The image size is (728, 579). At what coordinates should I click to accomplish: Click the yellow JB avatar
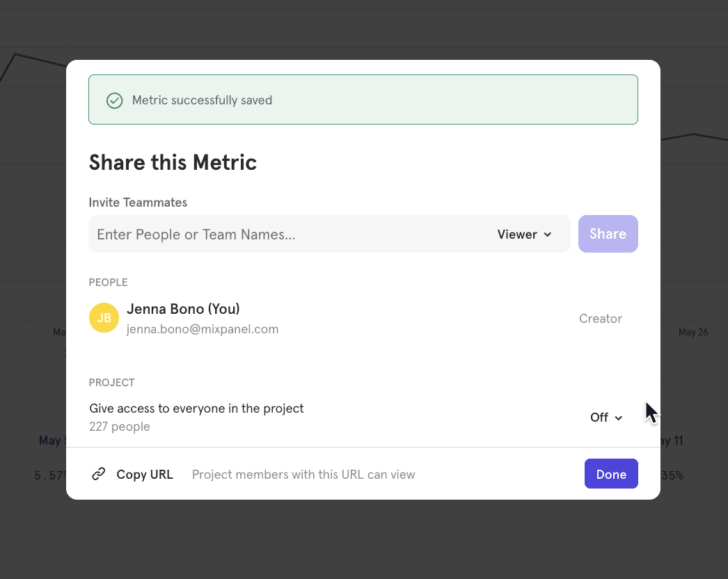[104, 318]
